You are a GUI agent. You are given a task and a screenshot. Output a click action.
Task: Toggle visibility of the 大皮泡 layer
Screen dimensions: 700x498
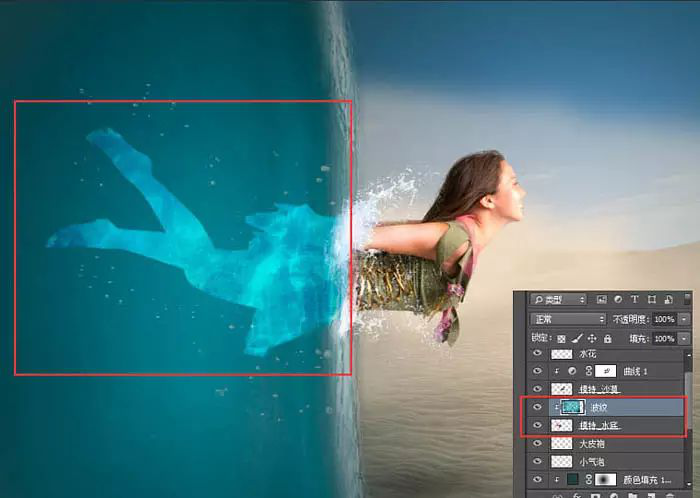point(537,442)
